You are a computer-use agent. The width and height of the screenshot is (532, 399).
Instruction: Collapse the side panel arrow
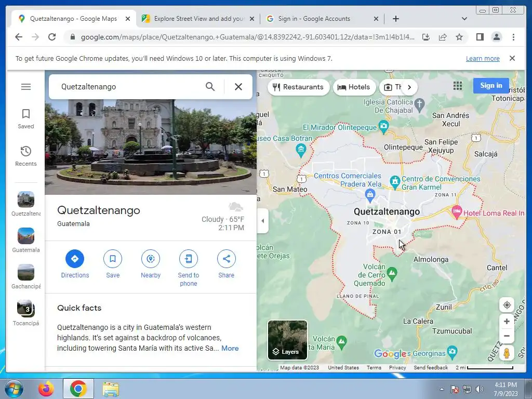tap(262, 221)
